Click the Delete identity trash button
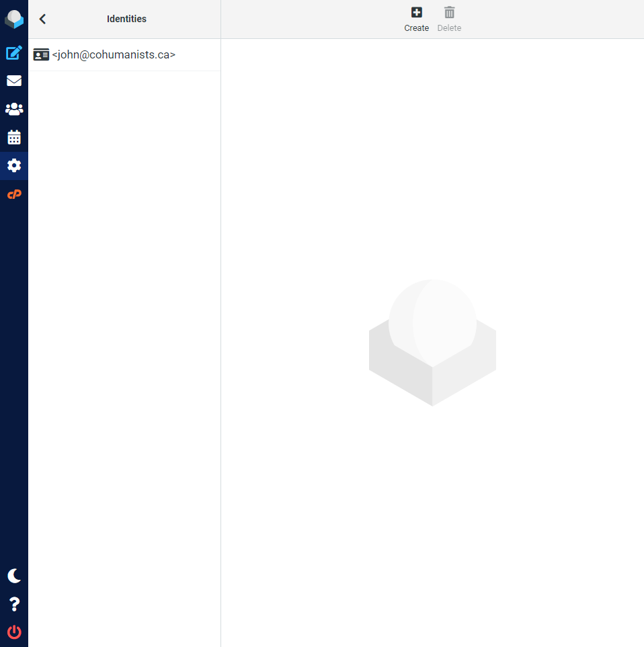 click(x=449, y=19)
